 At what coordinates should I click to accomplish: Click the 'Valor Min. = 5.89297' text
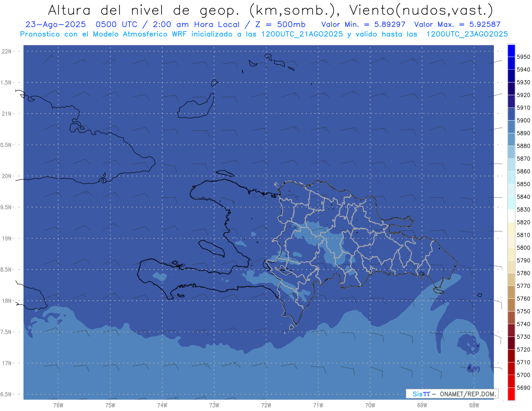click(x=363, y=24)
